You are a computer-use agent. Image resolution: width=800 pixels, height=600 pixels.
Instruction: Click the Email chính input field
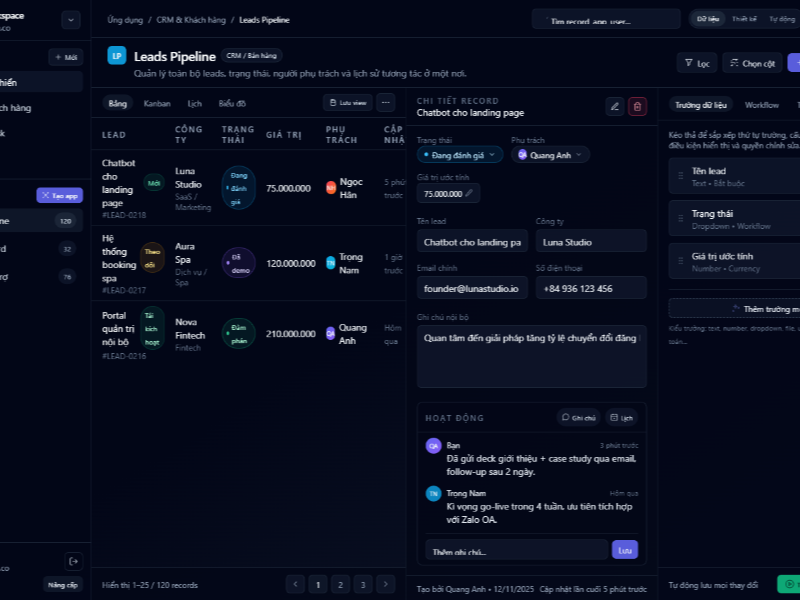click(471, 289)
